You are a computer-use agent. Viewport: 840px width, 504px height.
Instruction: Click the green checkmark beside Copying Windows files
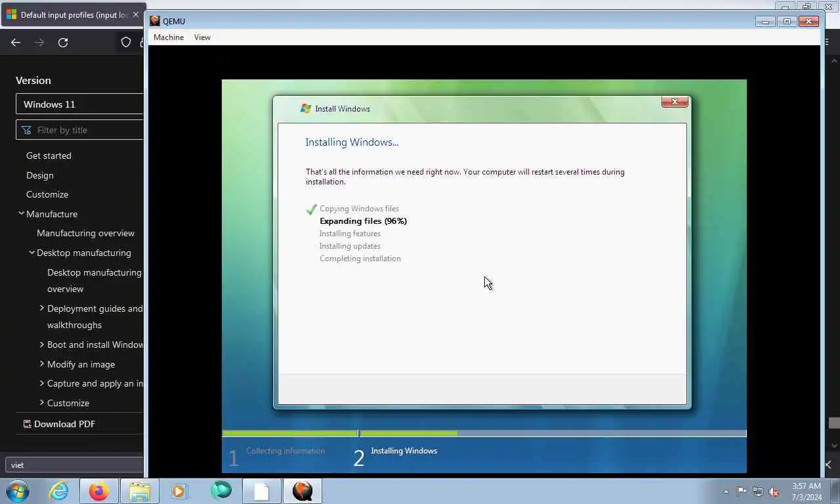click(x=311, y=209)
